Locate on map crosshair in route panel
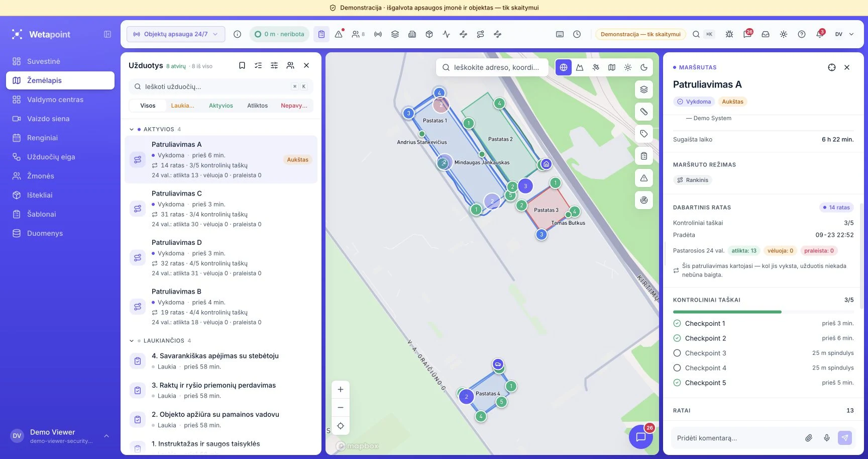The height and width of the screenshot is (459, 868). pyautogui.click(x=832, y=67)
